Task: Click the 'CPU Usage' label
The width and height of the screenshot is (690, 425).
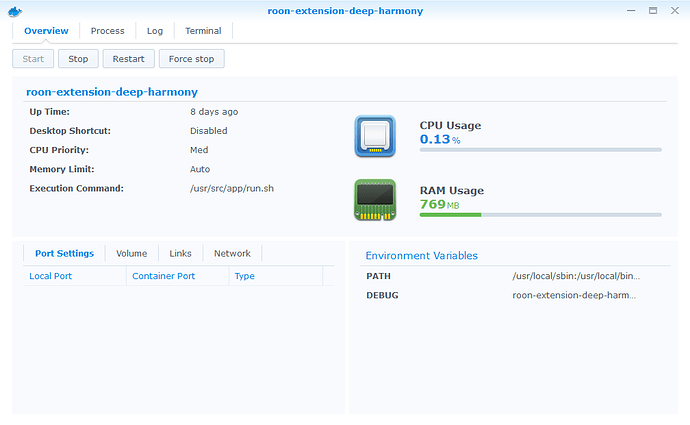Action: click(x=450, y=125)
